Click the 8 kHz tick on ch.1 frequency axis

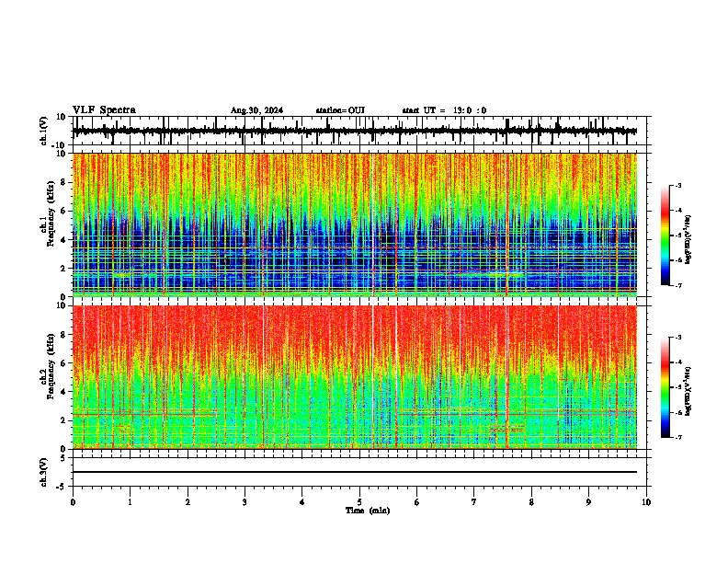64,182
